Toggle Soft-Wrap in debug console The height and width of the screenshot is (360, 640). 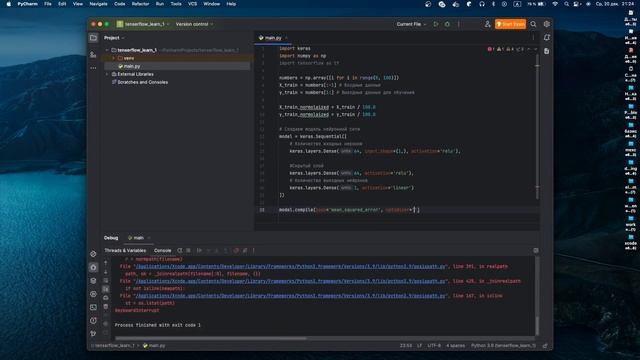[x=106, y=280]
